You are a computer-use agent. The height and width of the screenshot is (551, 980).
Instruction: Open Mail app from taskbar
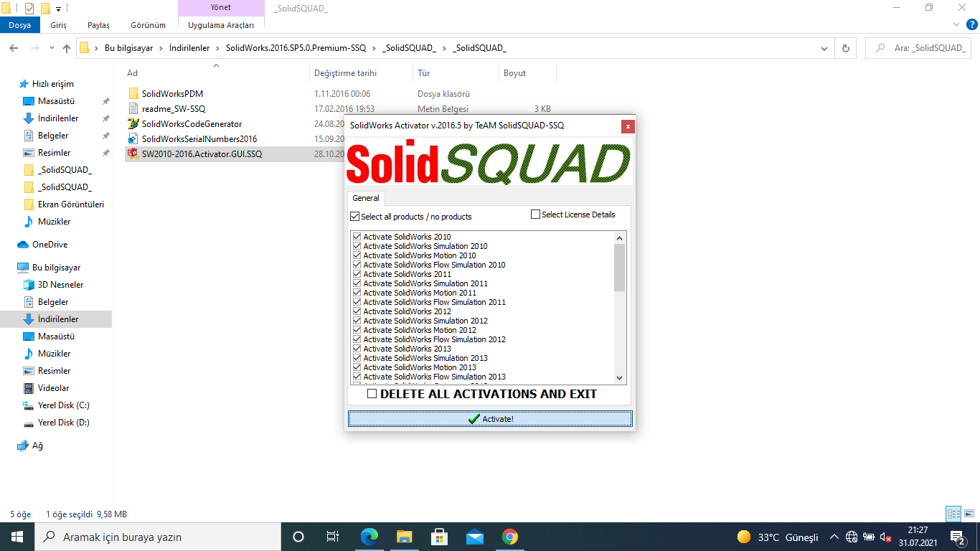click(474, 537)
